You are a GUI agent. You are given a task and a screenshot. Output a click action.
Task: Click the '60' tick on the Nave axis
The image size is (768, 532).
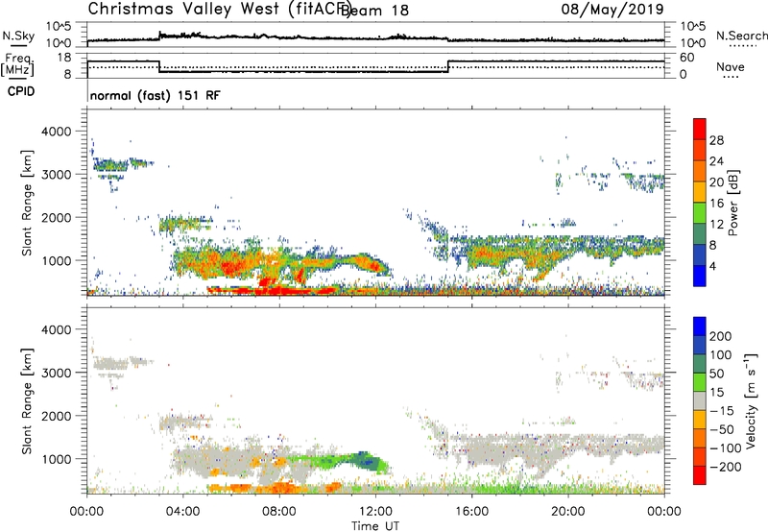(687, 58)
